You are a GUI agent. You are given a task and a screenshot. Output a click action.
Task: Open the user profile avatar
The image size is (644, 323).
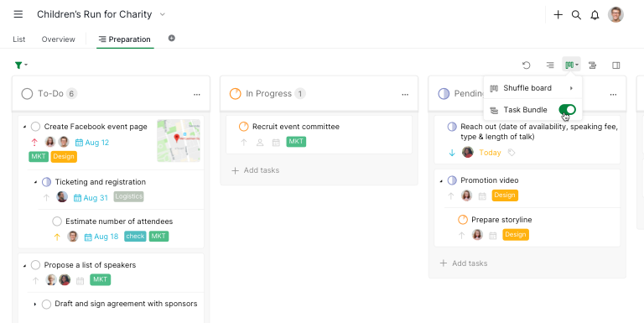[615, 15]
